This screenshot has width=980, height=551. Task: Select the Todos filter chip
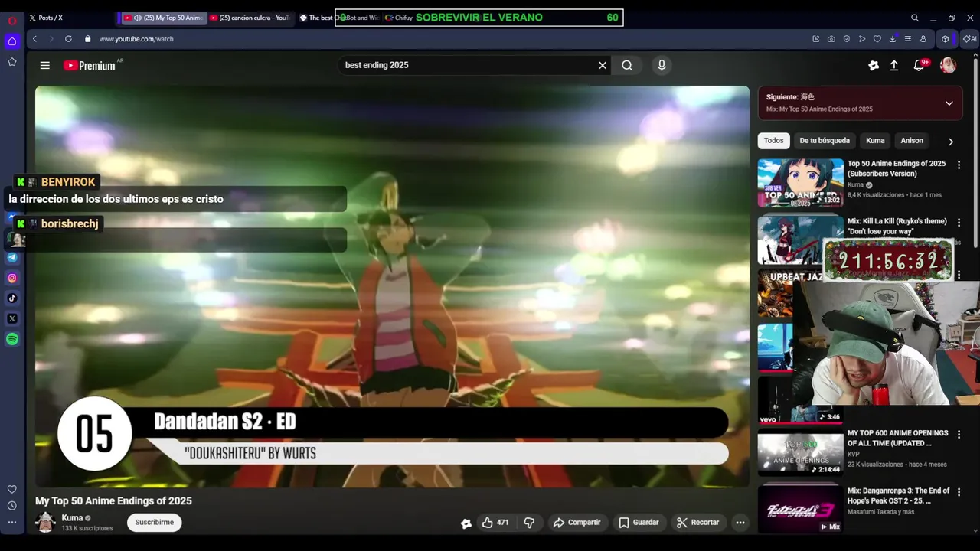[774, 141]
